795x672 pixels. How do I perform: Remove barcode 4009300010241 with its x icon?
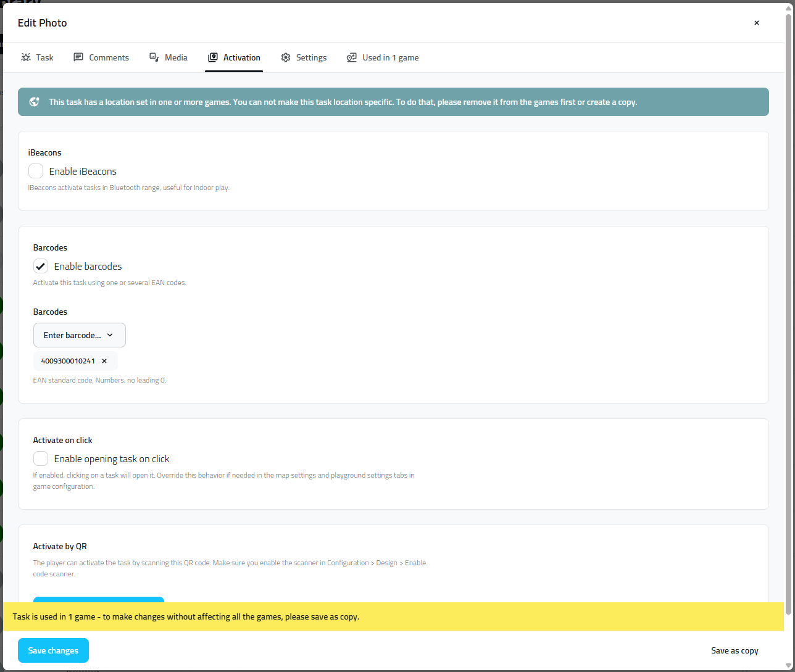pyautogui.click(x=104, y=361)
